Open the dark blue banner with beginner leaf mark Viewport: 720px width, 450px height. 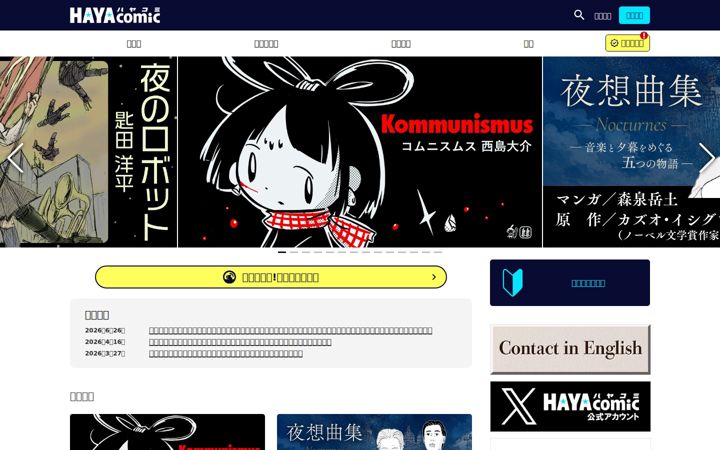[570, 283]
